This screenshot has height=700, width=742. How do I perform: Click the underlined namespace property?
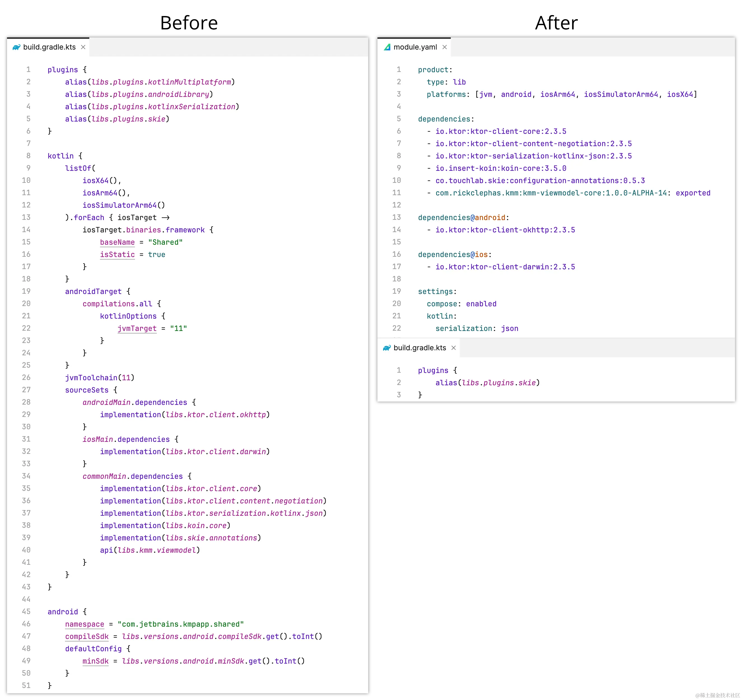[85, 624]
